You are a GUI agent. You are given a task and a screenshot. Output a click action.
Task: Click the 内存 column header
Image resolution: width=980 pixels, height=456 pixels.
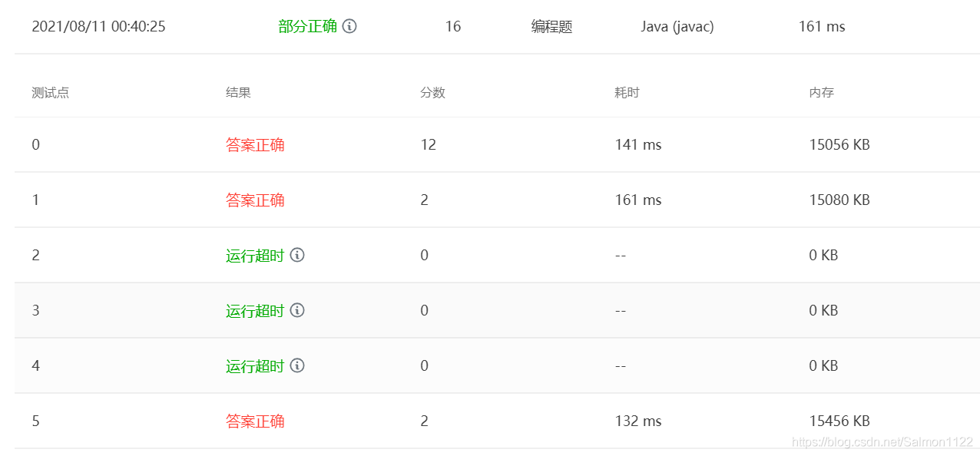821,92
